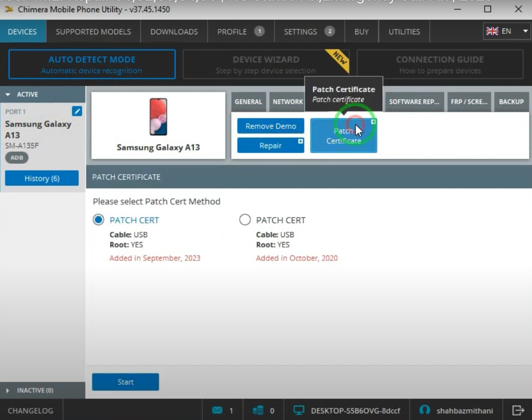Click the 'Added in September, 2023' text
Image resolution: width=532 pixels, height=420 pixels.
click(155, 258)
